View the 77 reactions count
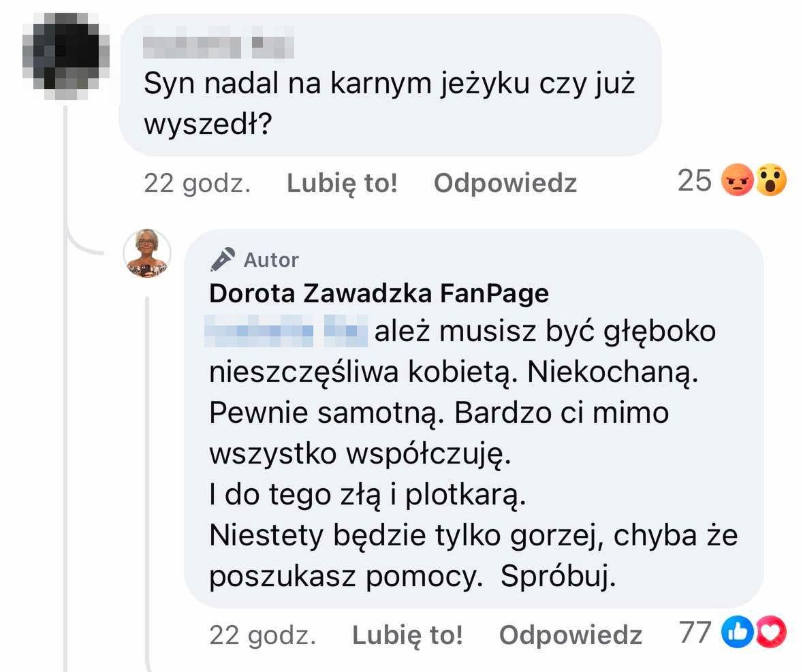This screenshot has width=803, height=672. pos(695,633)
